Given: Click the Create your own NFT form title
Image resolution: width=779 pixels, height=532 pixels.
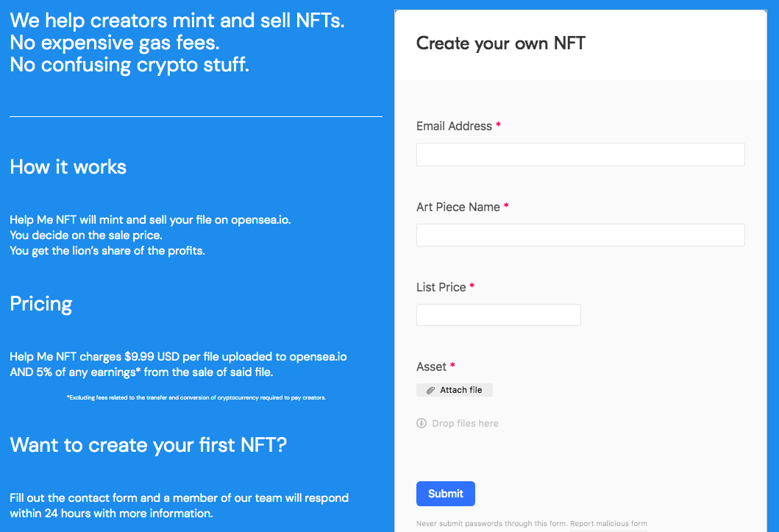Looking at the screenshot, I should click(x=501, y=43).
